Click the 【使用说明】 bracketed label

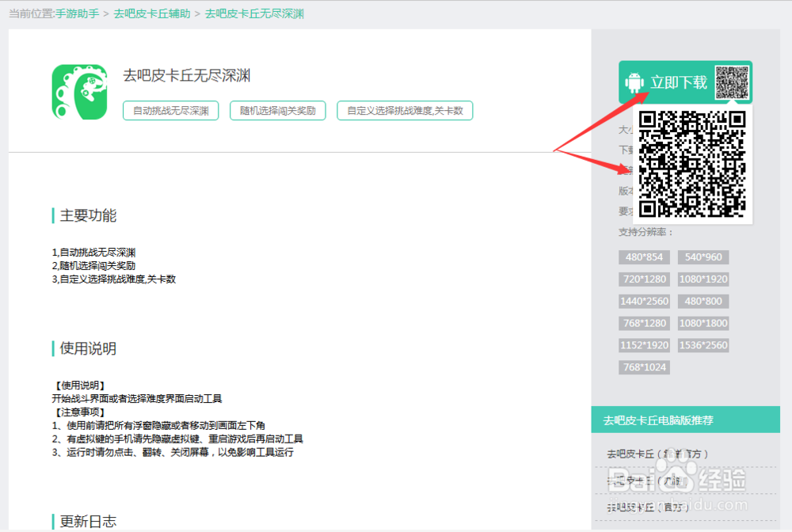pos(80,385)
